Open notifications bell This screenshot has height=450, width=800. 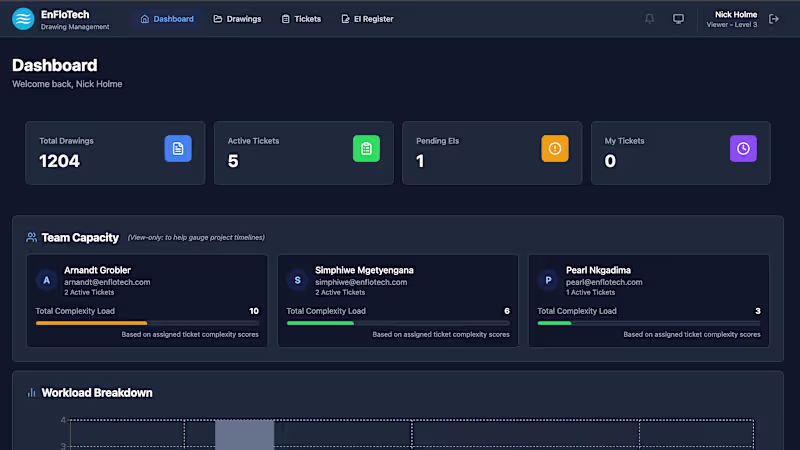(649, 19)
